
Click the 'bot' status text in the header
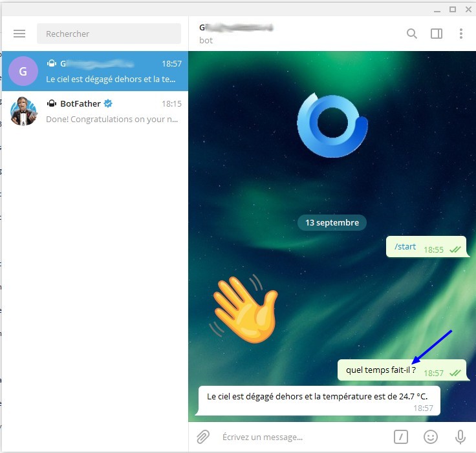206,40
